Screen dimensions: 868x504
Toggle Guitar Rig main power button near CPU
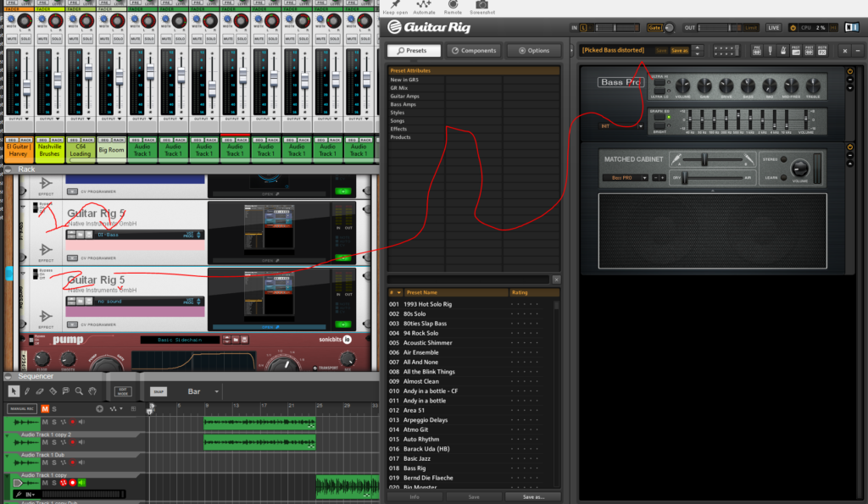pos(793,28)
